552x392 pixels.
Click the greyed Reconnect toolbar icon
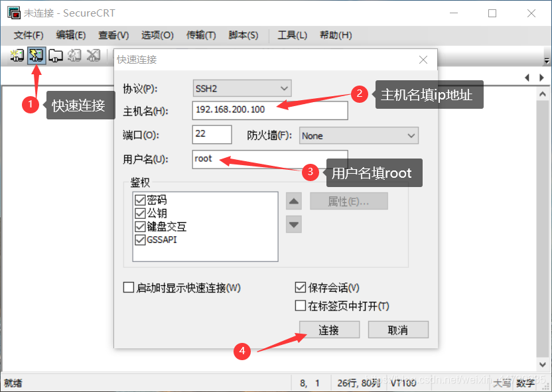[74, 55]
